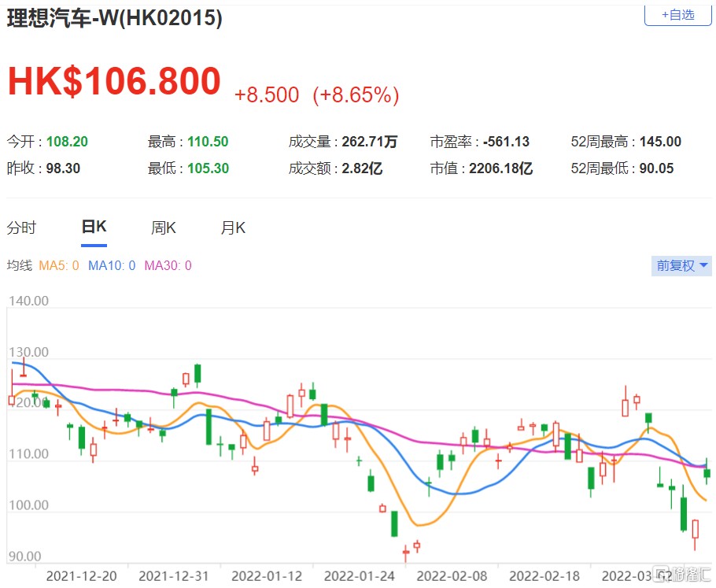Open the 月K chart tab
The width and height of the screenshot is (716, 588).
(233, 228)
